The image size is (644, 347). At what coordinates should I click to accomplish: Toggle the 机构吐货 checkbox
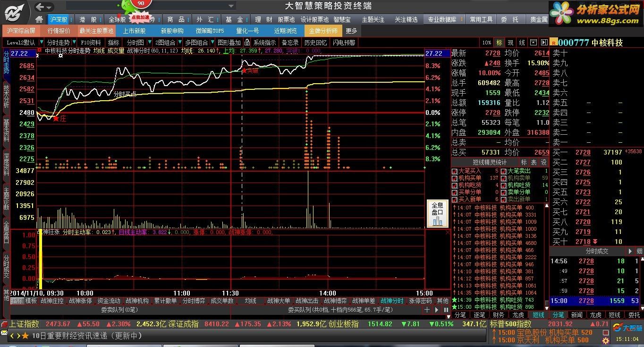pyautogui.click(x=504, y=185)
